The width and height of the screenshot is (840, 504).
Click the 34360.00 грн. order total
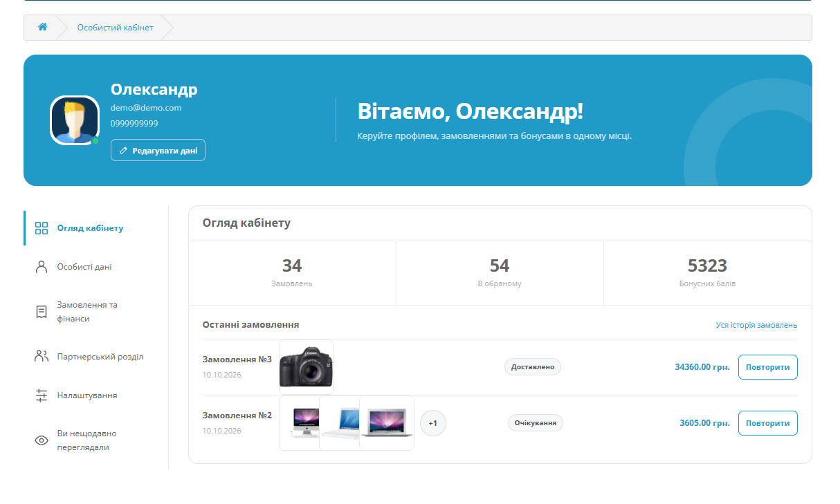click(x=702, y=367)
